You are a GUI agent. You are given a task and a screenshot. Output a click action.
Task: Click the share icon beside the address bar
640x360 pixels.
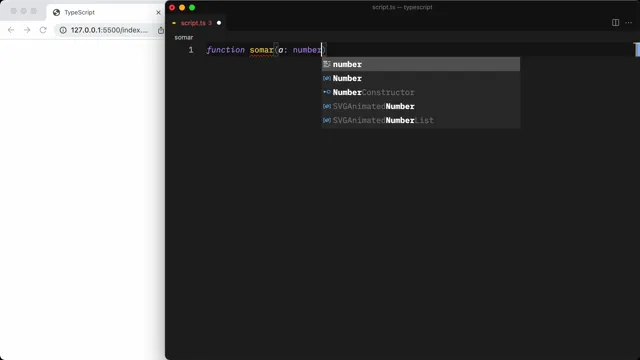coord(161,30)
